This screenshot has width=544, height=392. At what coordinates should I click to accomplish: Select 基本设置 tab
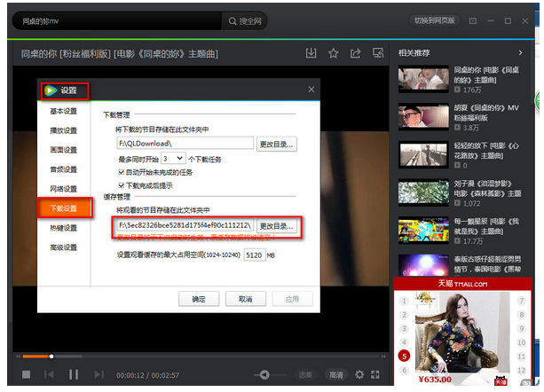(x=64, y=111)
